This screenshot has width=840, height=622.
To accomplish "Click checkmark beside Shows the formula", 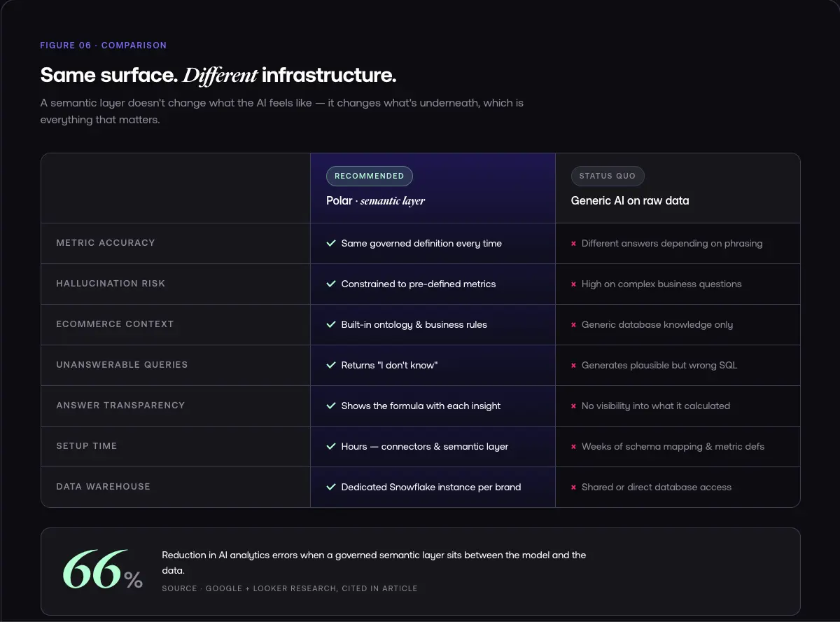I will [331, 406].
